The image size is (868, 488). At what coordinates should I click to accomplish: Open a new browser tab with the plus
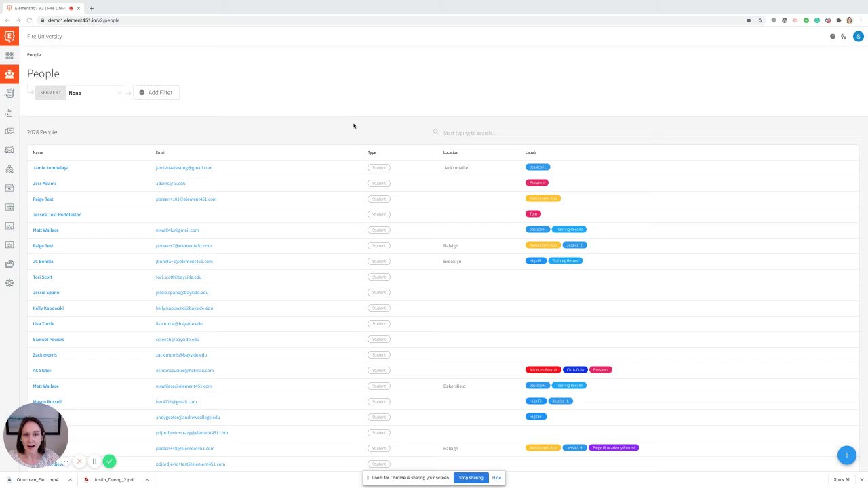92,8
